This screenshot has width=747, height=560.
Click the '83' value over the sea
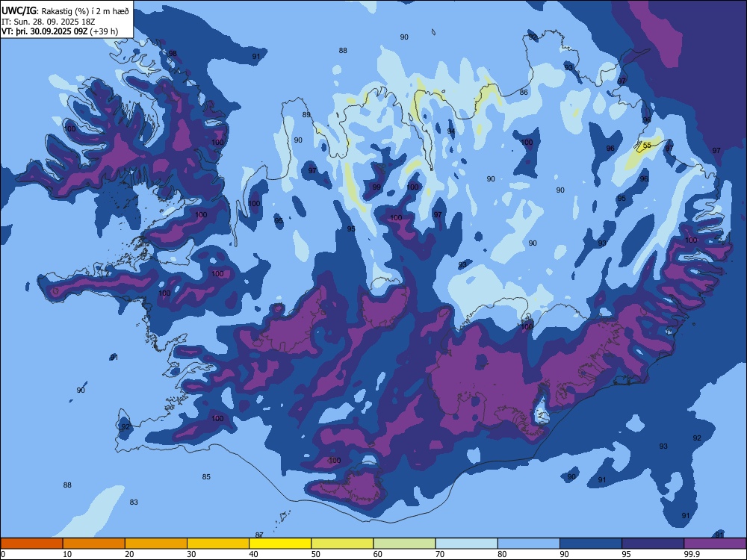point(134,502)
